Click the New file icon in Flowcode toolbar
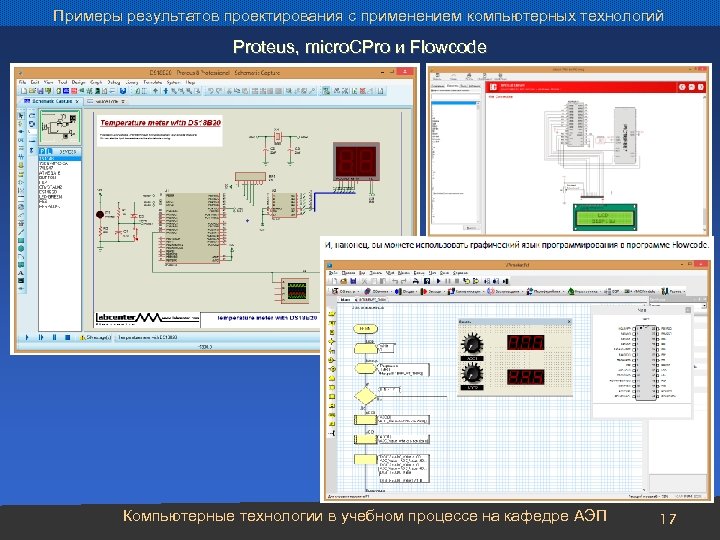 [334, 281]
